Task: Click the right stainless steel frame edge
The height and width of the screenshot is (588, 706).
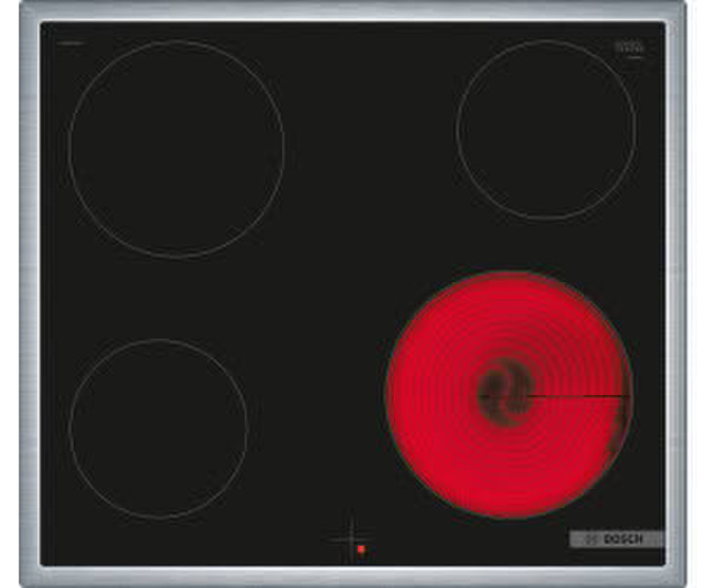Action: (x=675, y=294)
